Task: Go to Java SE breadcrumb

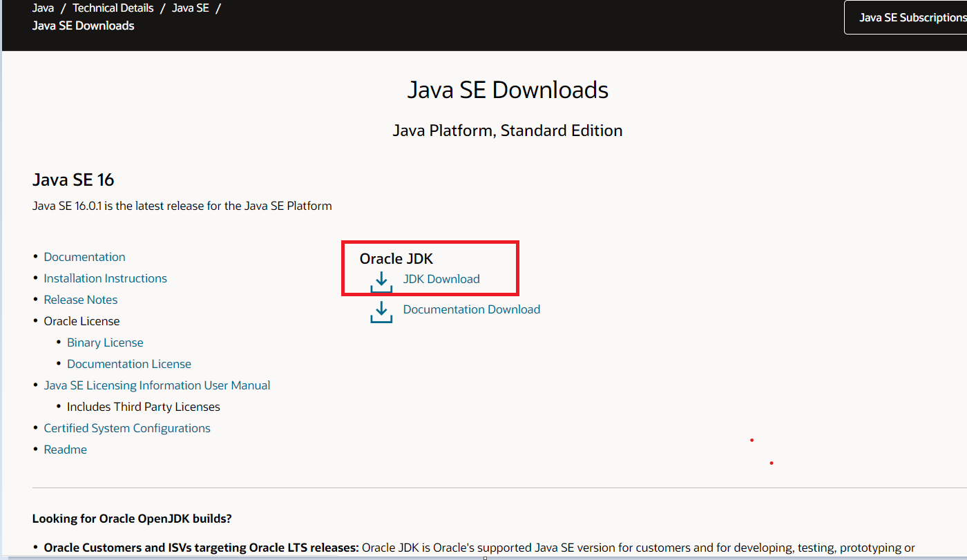Action: [191, 8]
